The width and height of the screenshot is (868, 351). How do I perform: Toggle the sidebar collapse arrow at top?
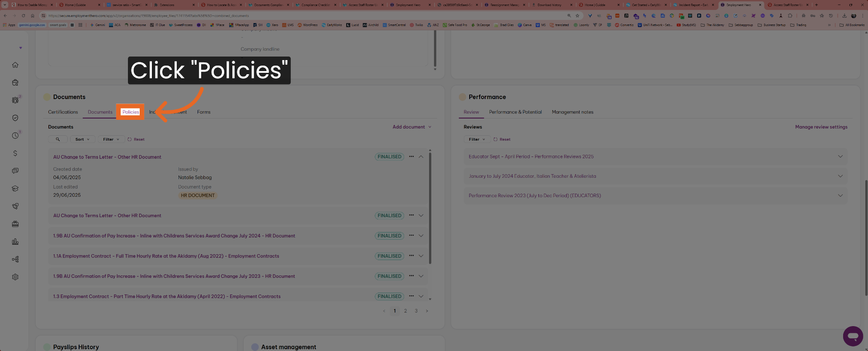20,48
